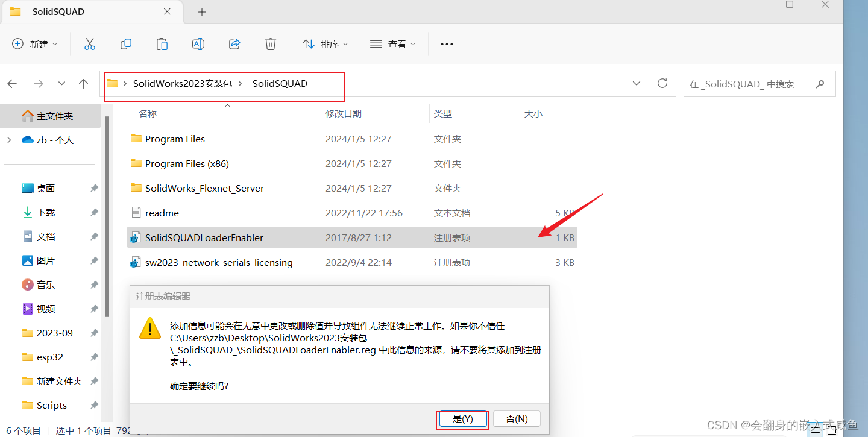This screenshot has width=868, height=437.
Task: Select the Program Files (x86) folder
Action: 187,163
